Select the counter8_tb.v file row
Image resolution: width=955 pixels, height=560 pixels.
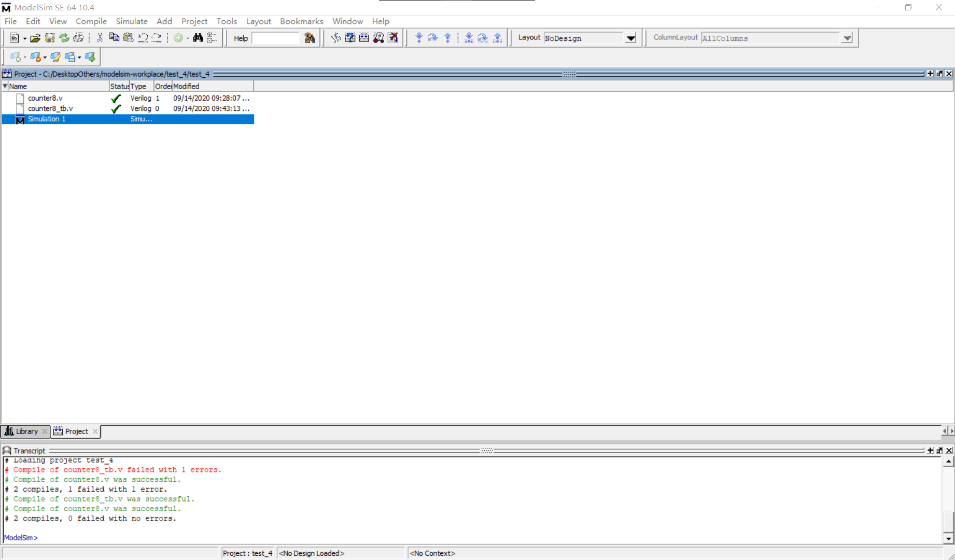(128, 108)
